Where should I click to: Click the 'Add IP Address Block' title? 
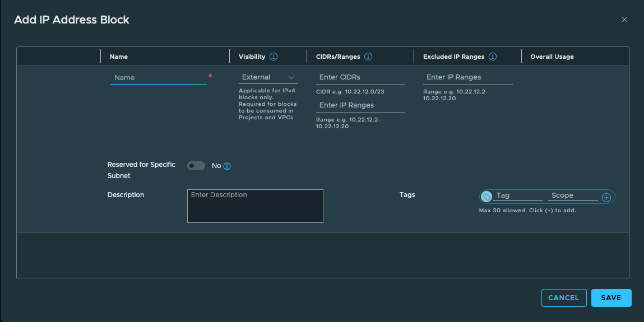tap(72, 20)
